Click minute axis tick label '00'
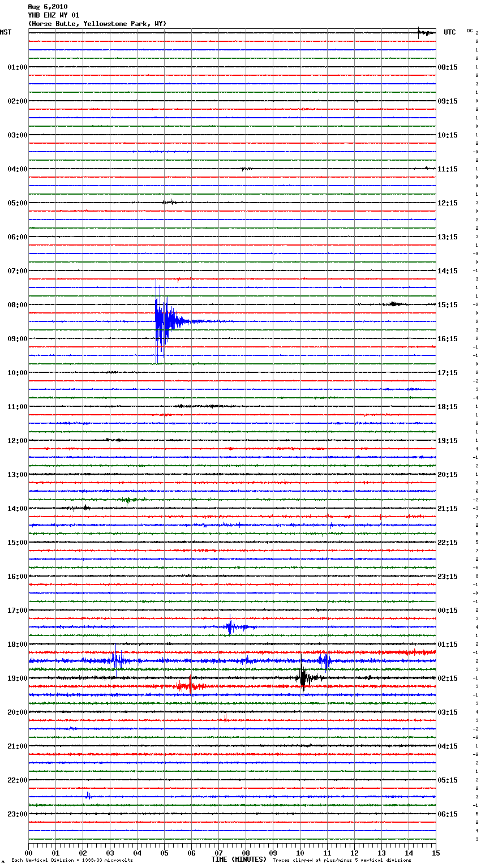The width and height of the screenshot is (481, 868). coord(29,853)
